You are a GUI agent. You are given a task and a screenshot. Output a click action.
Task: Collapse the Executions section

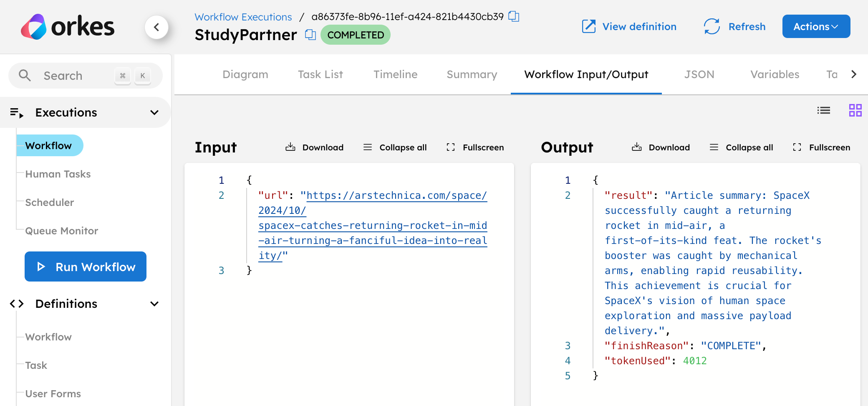pyautogui.click(x=154, y=112)
